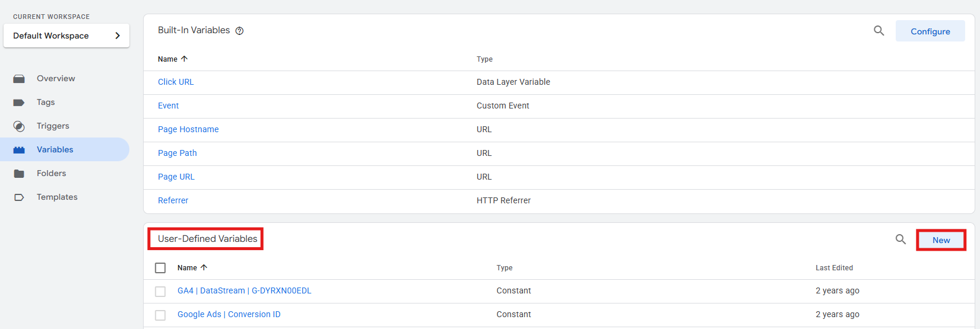
Task: Click the Built-In Variables Type column header
Action: (x=484, y=59)
